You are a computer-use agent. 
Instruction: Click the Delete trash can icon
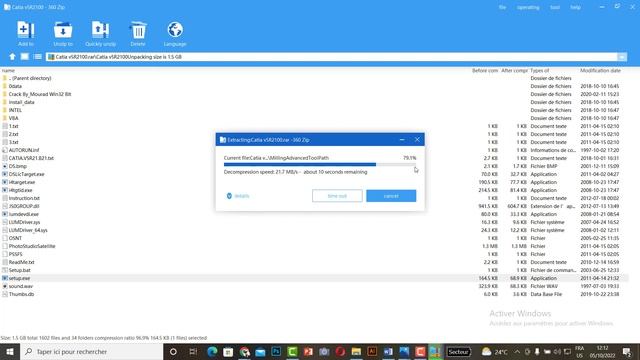pos(138,33)
